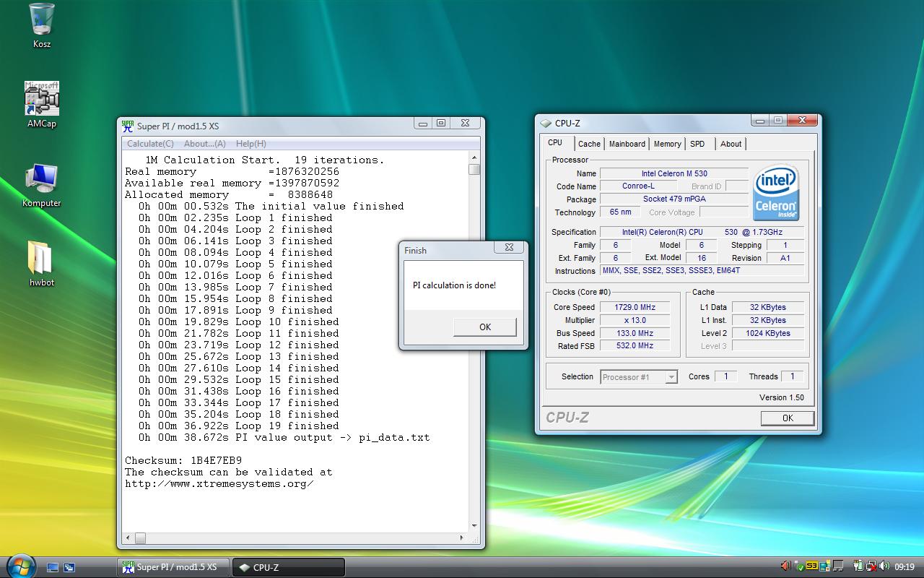The height and width of the screenshot is (578, 924).
Task: Open the About...(A) menu in Super PI
Action: point(205,144)
